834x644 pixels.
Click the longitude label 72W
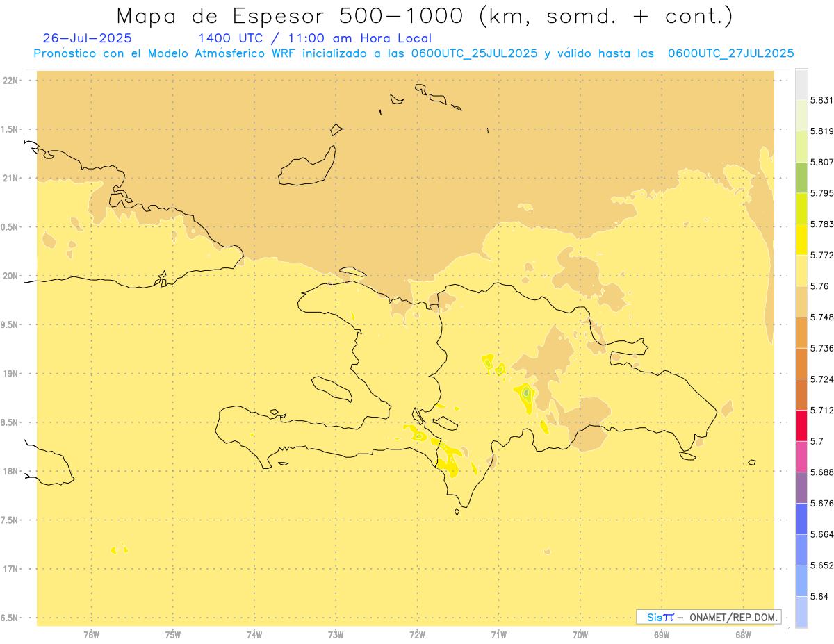[x=417, y=634]
